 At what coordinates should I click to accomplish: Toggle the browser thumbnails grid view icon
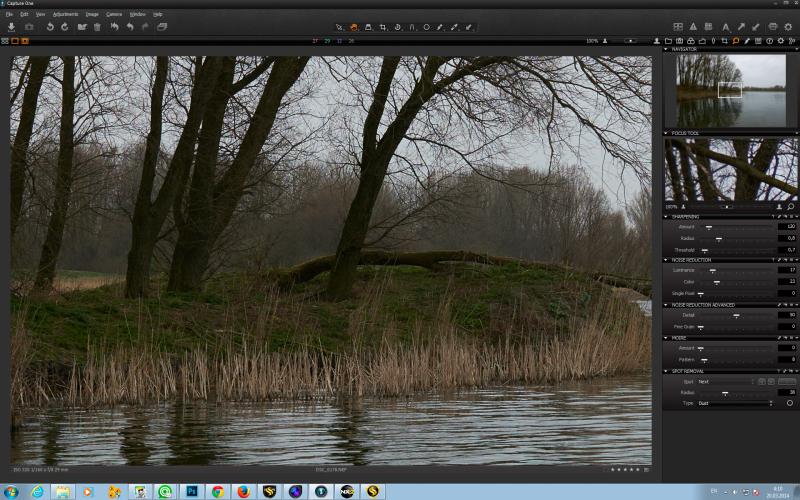click(5, 41)
